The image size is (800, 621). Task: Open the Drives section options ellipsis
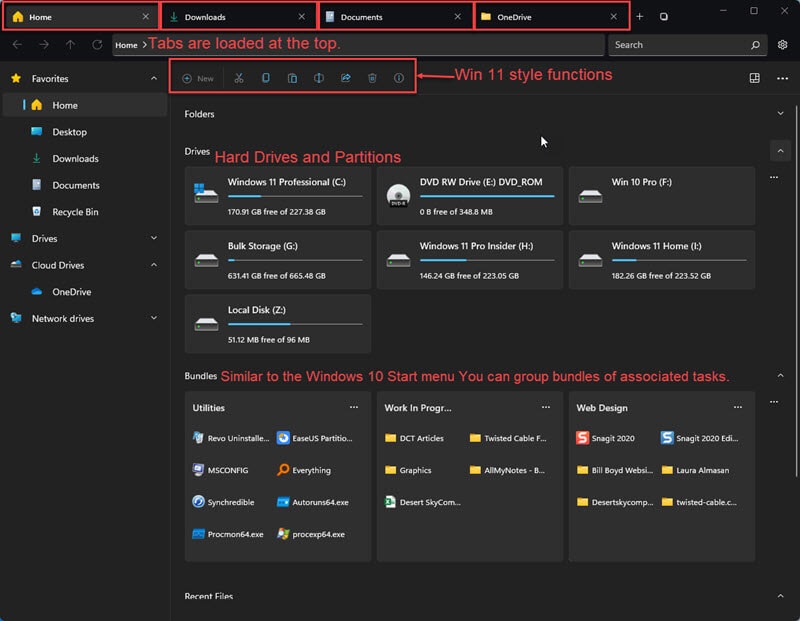click(x=774, y=177)
